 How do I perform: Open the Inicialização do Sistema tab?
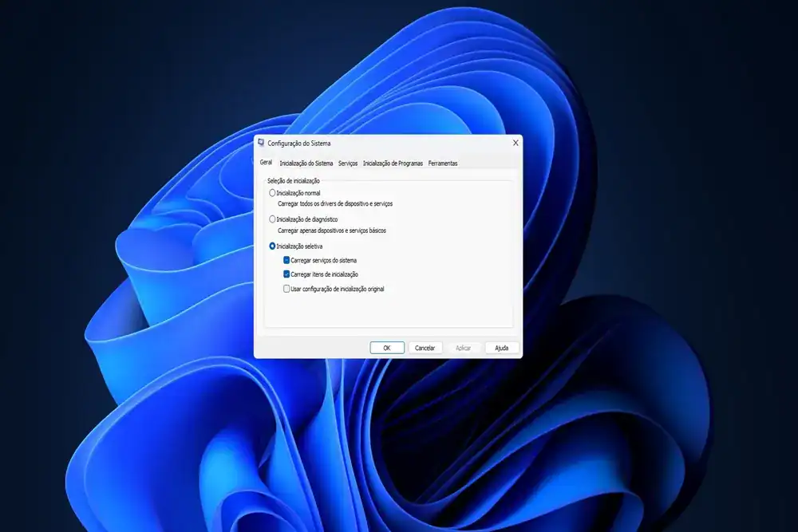click(306, 164)
